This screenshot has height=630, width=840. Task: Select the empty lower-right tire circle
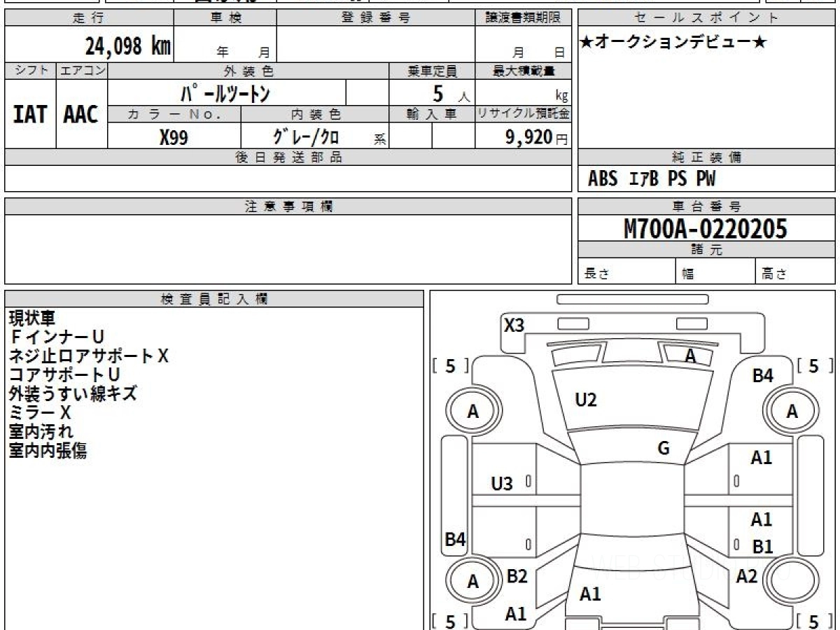pyautogui.click(x=792, y=581)
